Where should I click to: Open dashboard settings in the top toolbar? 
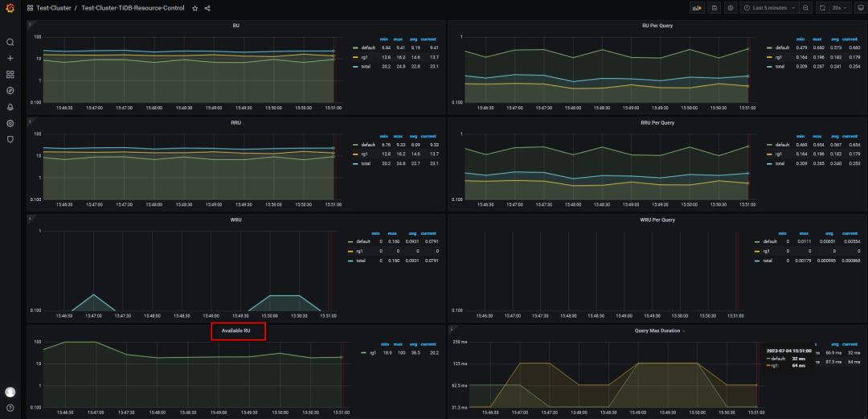pyautogui.click(x=731, y=8)
